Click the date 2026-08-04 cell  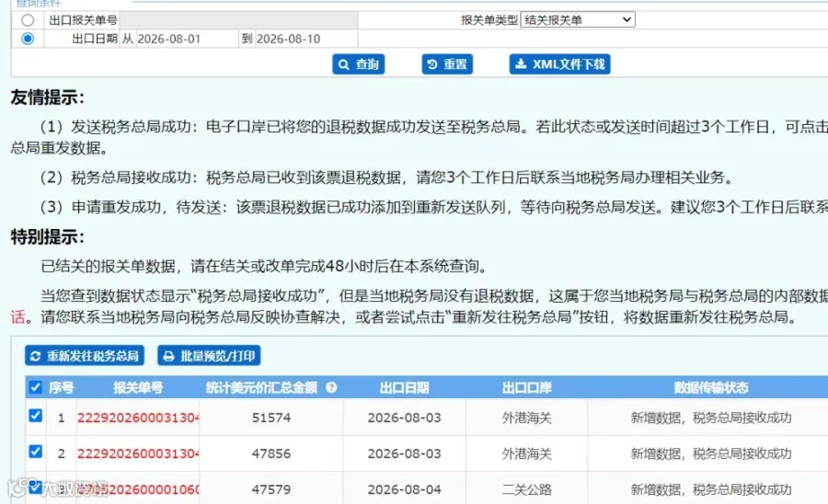(x=404, y=490)
